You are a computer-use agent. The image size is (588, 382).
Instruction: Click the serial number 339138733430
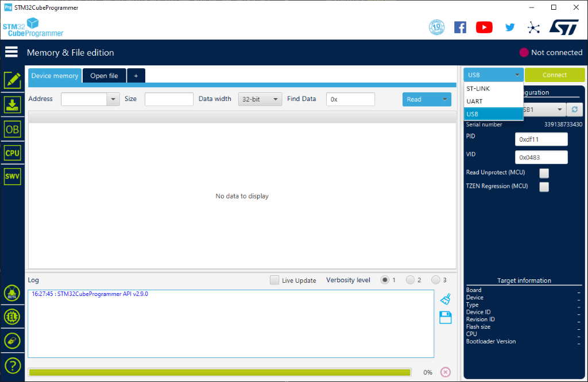click(563, 124)
